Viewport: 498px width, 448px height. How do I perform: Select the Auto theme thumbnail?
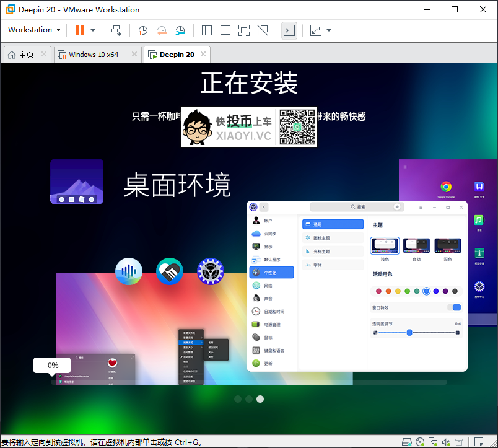416,245
